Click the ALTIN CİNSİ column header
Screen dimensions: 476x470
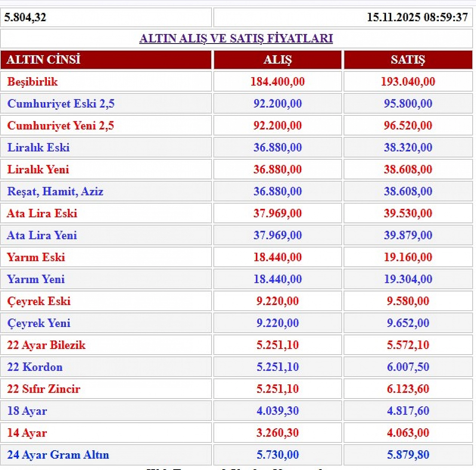tap(44, 60)
